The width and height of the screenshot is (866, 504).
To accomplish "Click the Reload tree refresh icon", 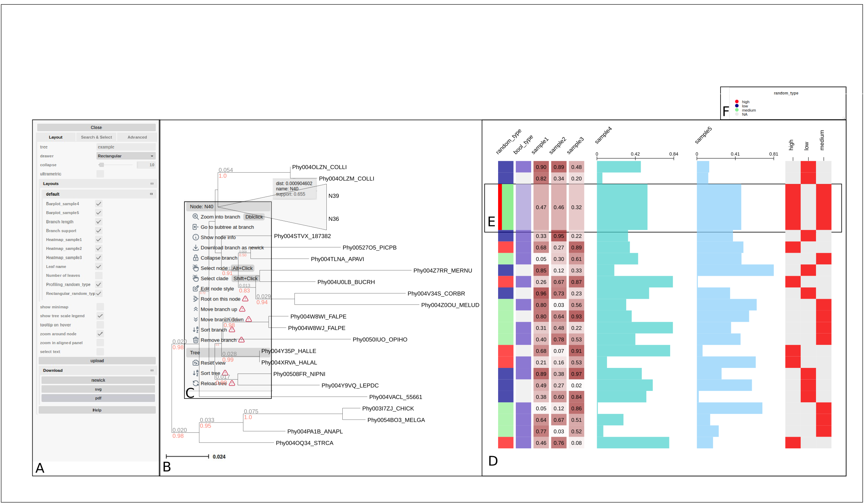I will point(196,383).
